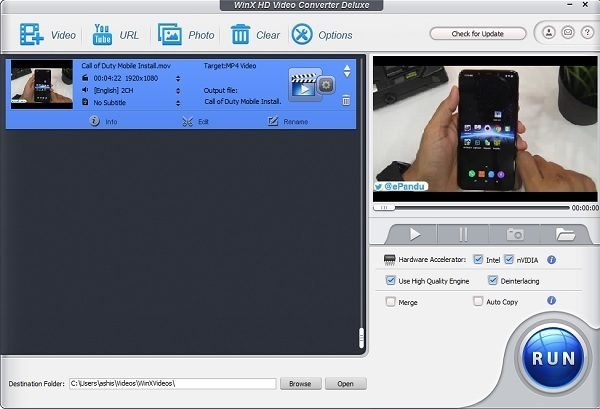Move the video item up or down
This screenshot has height=409, width=600.
click(x=347, y=71)
